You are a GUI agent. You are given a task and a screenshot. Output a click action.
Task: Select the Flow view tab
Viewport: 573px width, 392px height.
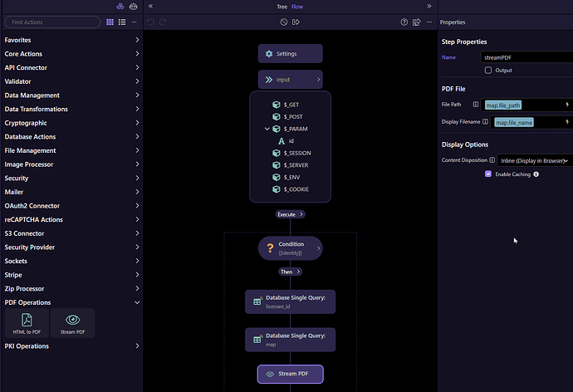tap(297, 7)
